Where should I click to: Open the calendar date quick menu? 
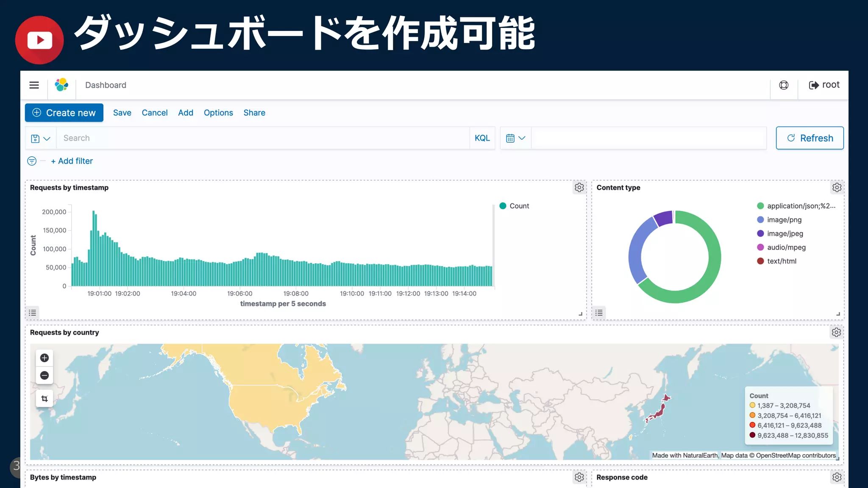point(515,138)
